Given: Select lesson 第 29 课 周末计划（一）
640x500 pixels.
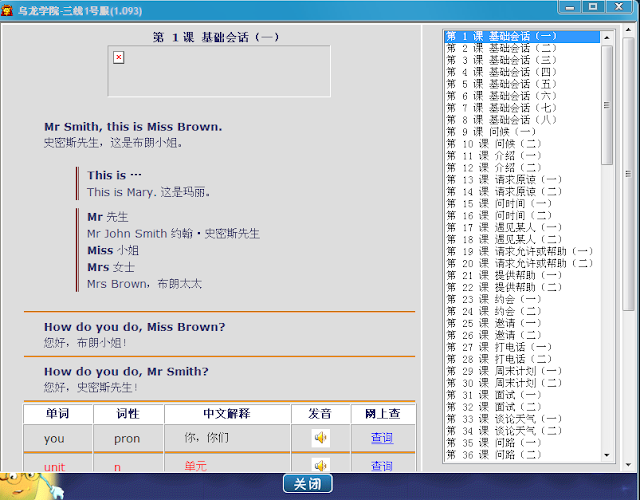Looking at the screenshot, I should coord(522,371).
